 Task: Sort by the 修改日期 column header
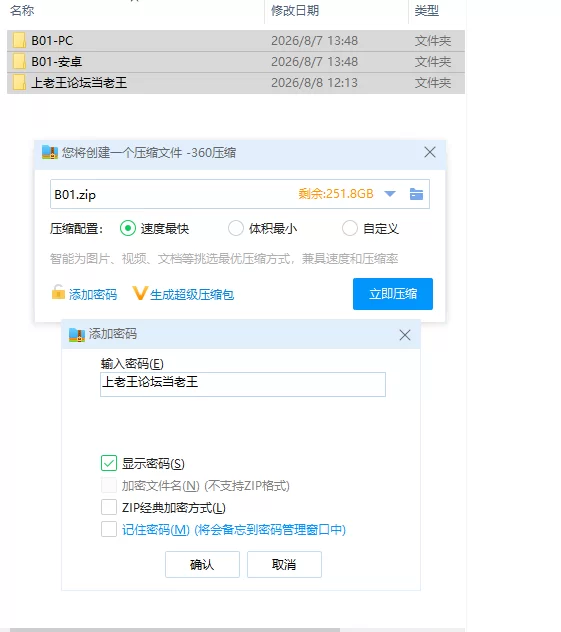pos(295,10)
